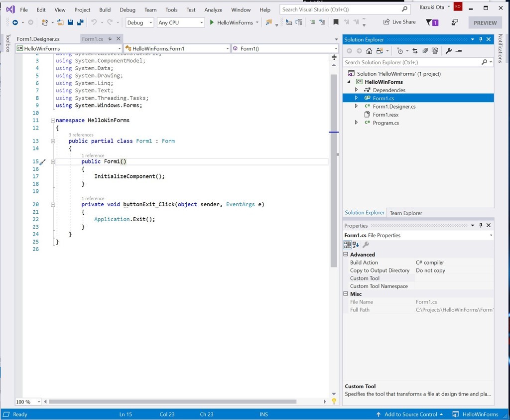Save all files in the toolbar

80,22
